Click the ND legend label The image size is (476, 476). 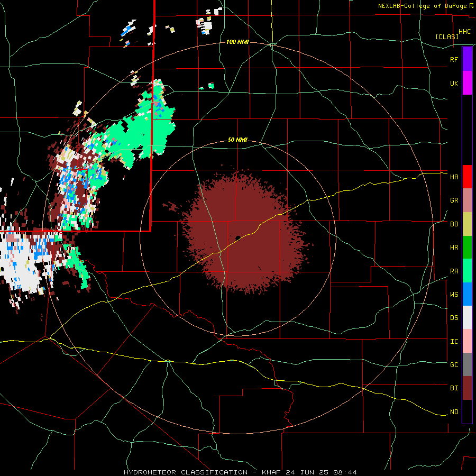click(x=454, y=412)
